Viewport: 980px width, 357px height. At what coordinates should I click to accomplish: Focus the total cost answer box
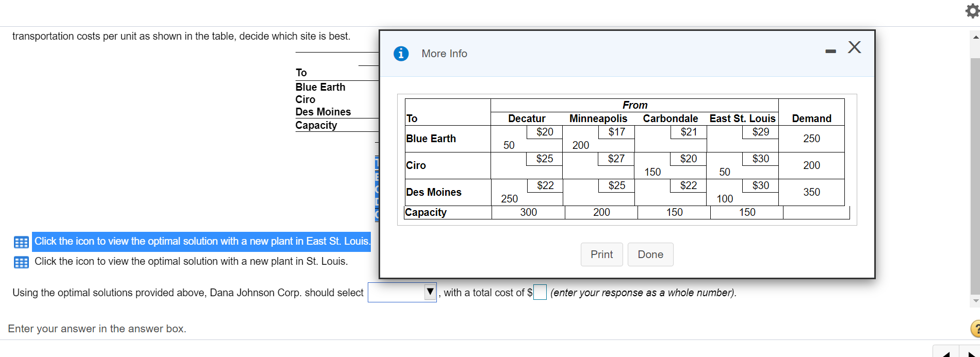point(540,293)
